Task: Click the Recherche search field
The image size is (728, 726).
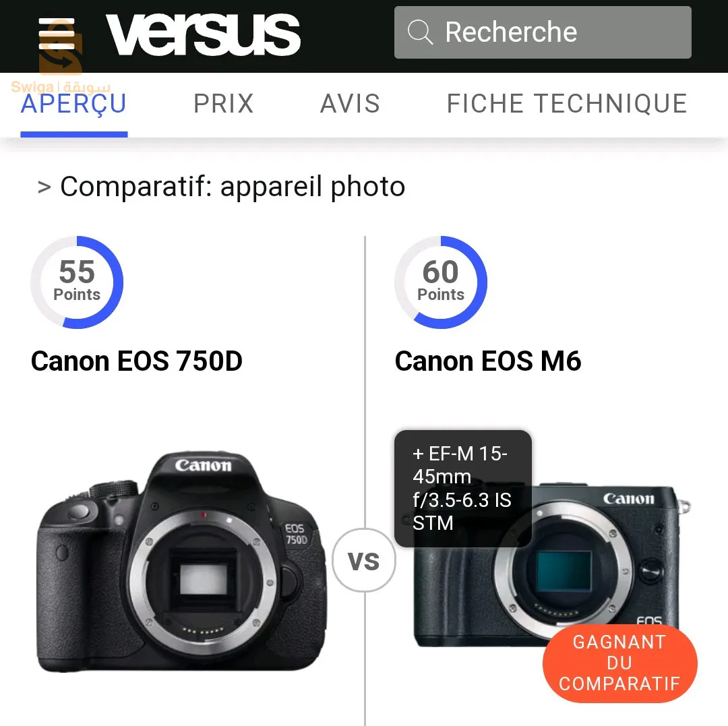Action: [543, 32]
